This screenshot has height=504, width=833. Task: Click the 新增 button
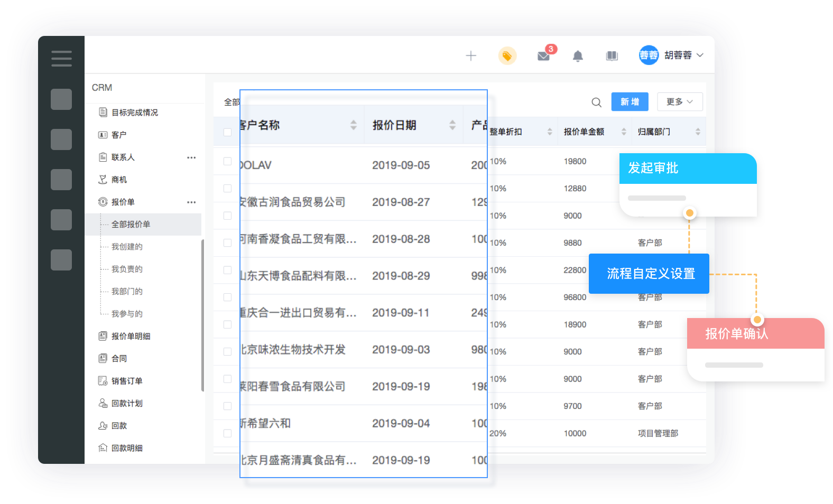[630, 101]
